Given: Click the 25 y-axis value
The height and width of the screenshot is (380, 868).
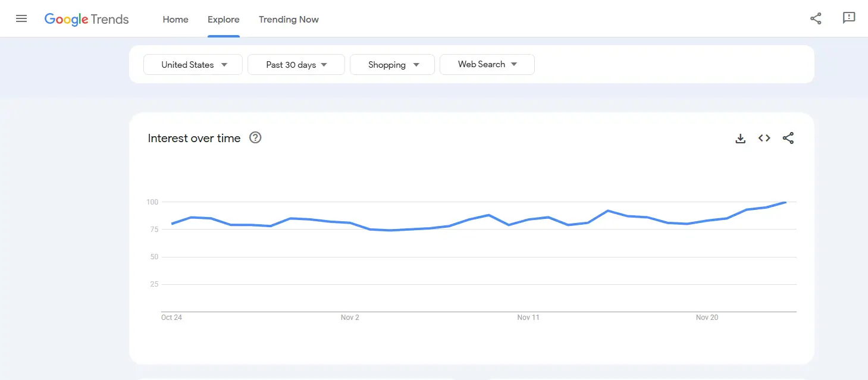Looking at the screenshot, I should pos(154,284).
